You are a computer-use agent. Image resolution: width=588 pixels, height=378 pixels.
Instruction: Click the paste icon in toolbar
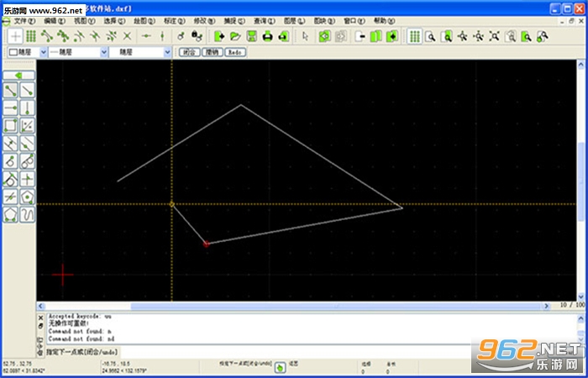click(392, 36)
